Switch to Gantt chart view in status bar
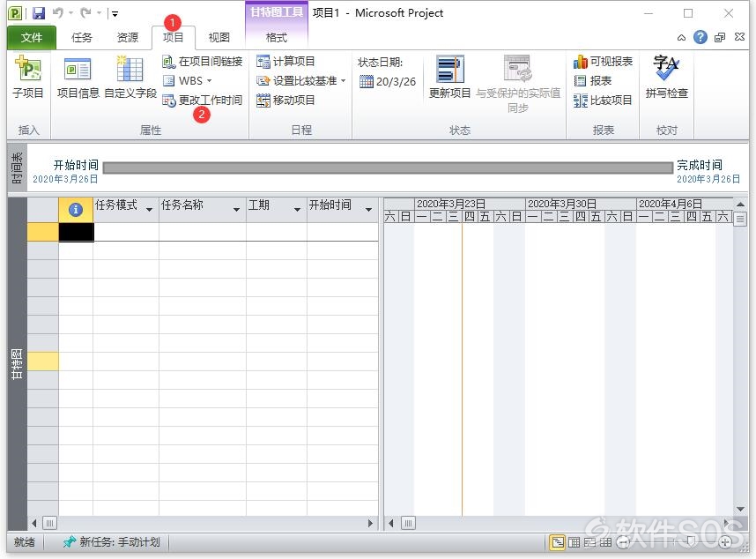 point(558,542)
